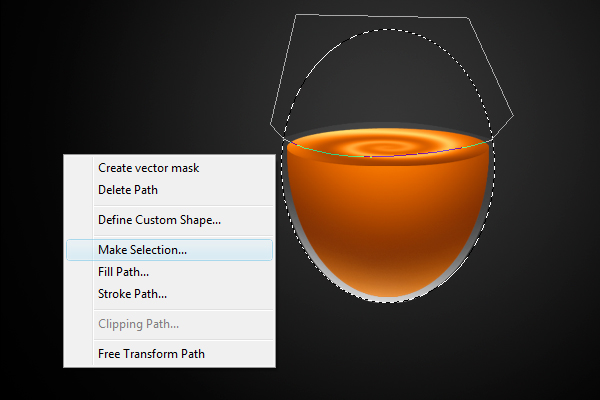Select the leftmost corner anchor of the path

click(x=271, y=124)
